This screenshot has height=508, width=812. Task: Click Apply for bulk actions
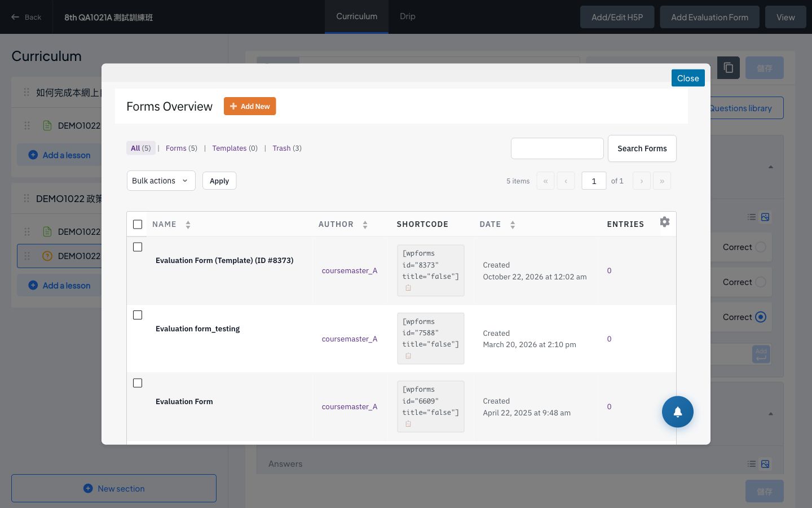(x=219, y=181)
